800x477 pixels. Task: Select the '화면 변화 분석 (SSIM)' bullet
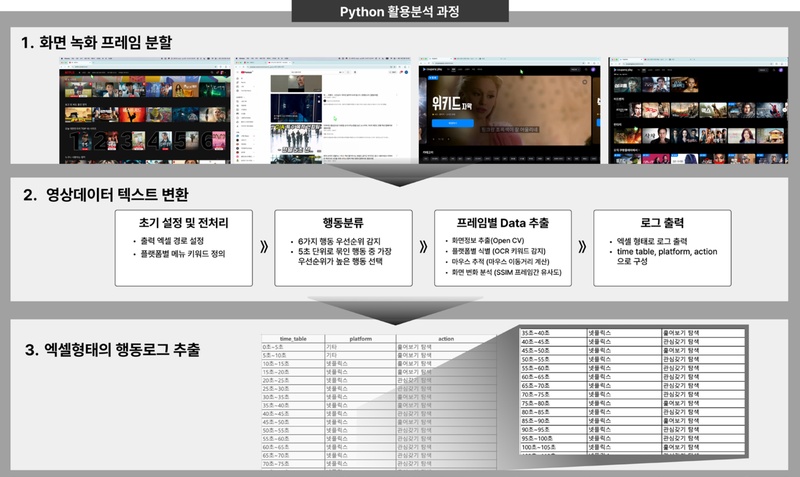[x=506, y=272]
